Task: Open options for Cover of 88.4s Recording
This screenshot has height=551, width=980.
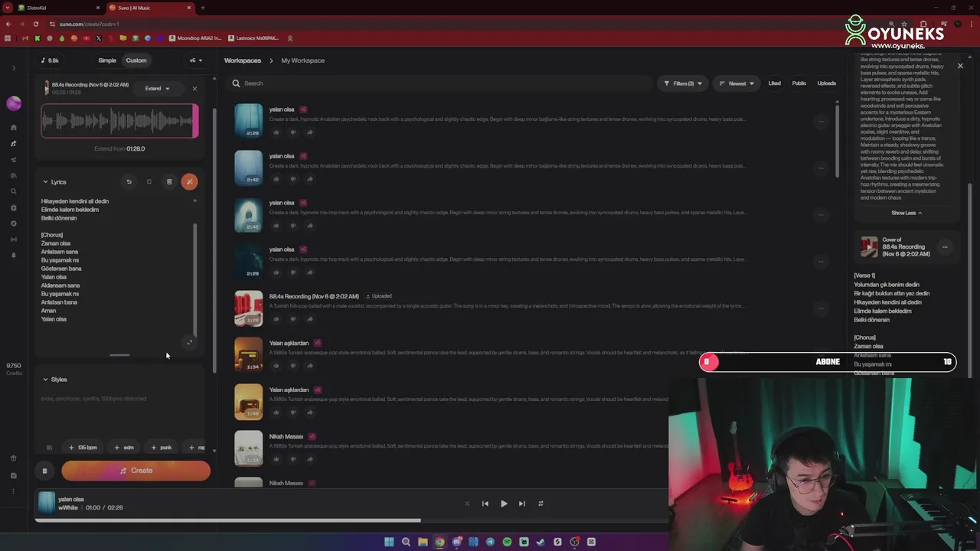Action: tap(945, 246)
